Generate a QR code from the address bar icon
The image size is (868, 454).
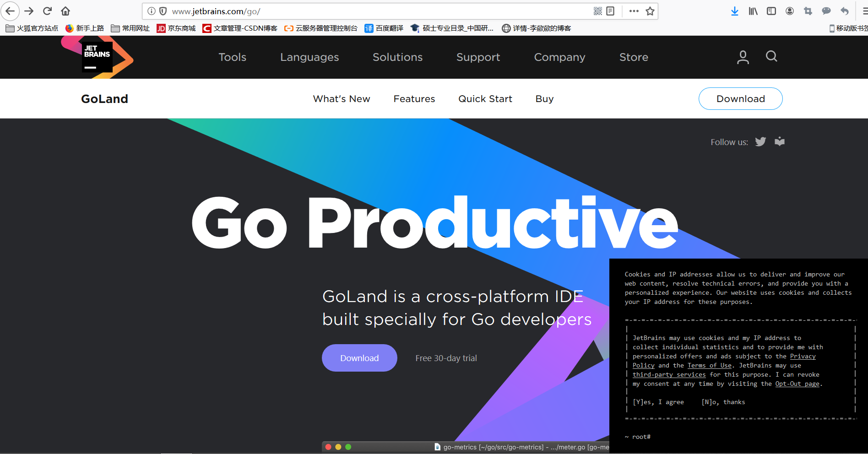(597, 11)
